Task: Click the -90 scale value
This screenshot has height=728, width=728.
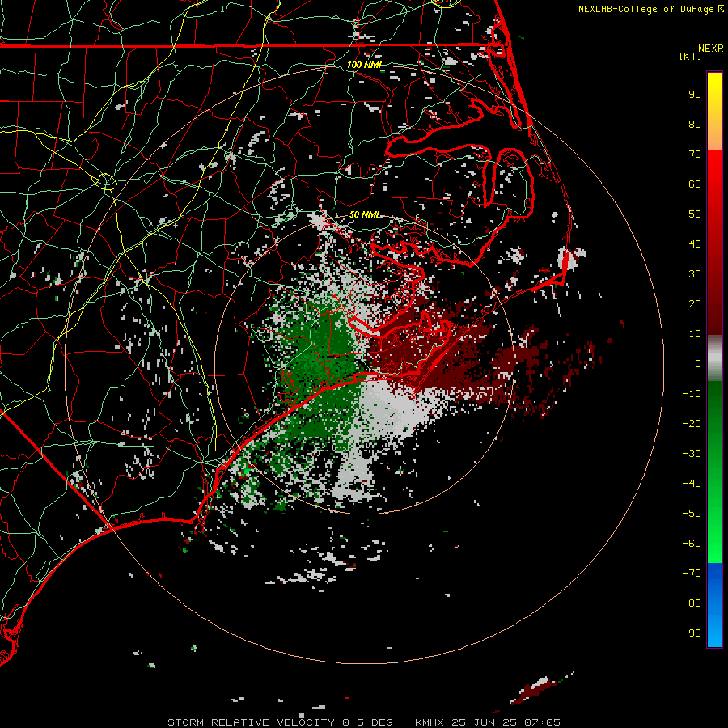Action: pos(692,633)
